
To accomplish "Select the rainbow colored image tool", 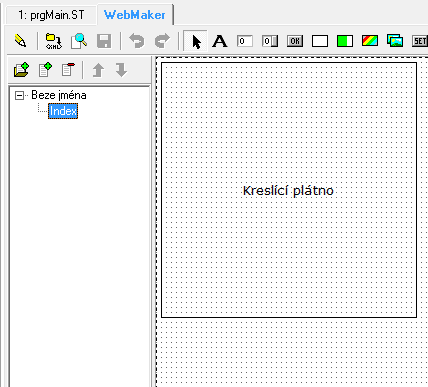I will tap(370, 41).
